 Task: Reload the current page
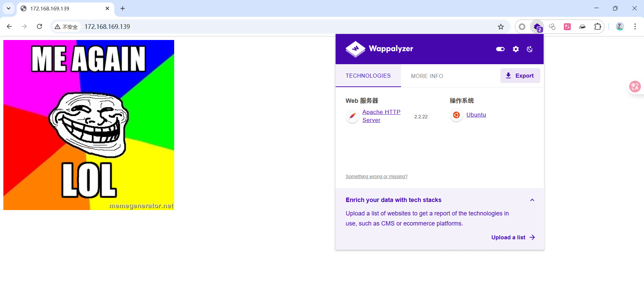(x=39, y=27)
